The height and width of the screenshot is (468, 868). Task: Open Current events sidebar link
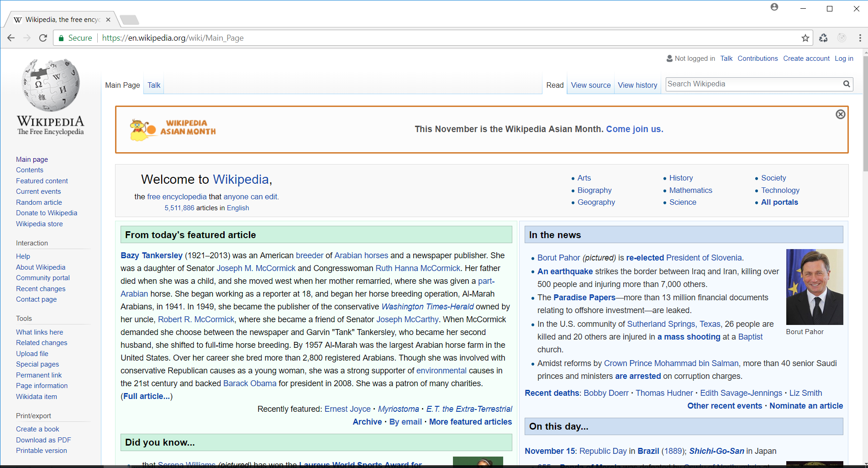[x=38, y=191]
